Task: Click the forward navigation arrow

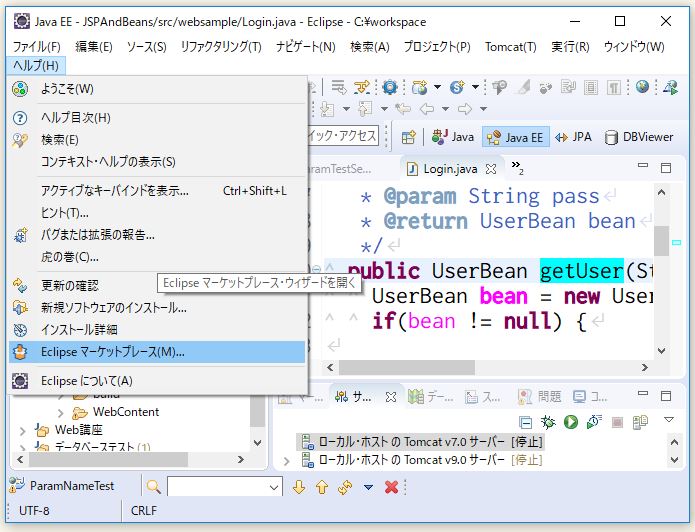Action: coord(465,109)
